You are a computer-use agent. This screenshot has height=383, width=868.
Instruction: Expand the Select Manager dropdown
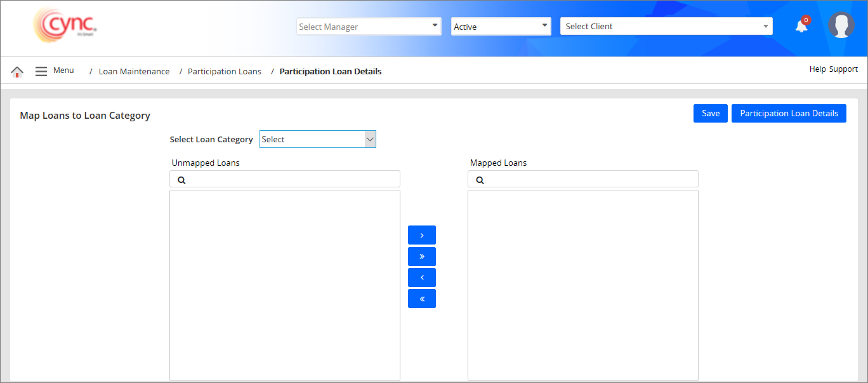pos(369,27)
